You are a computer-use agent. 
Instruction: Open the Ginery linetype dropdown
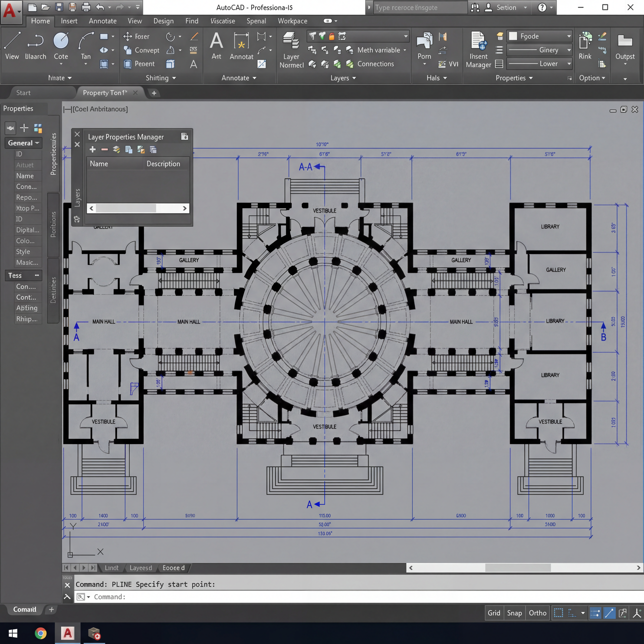(569, 50)
